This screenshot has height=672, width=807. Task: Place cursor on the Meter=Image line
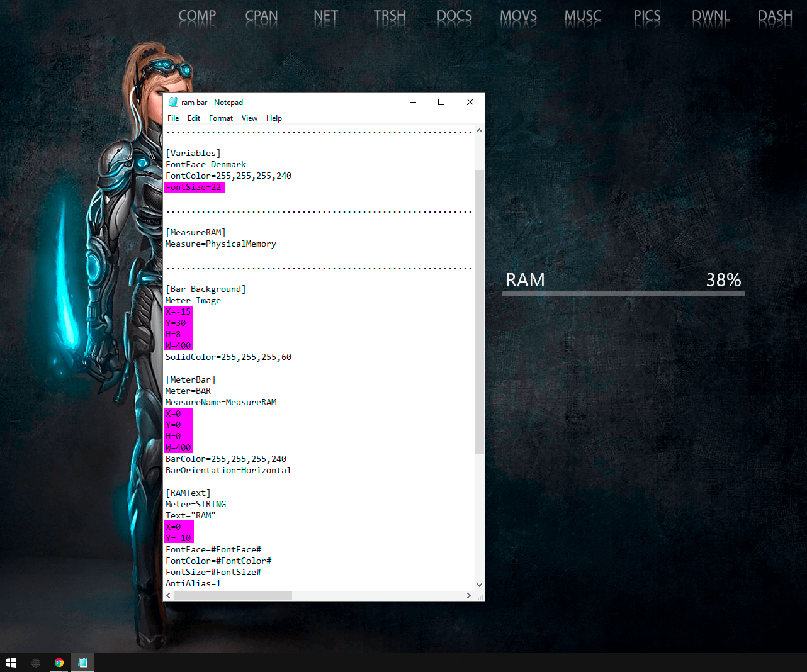[x=193, y=301]
